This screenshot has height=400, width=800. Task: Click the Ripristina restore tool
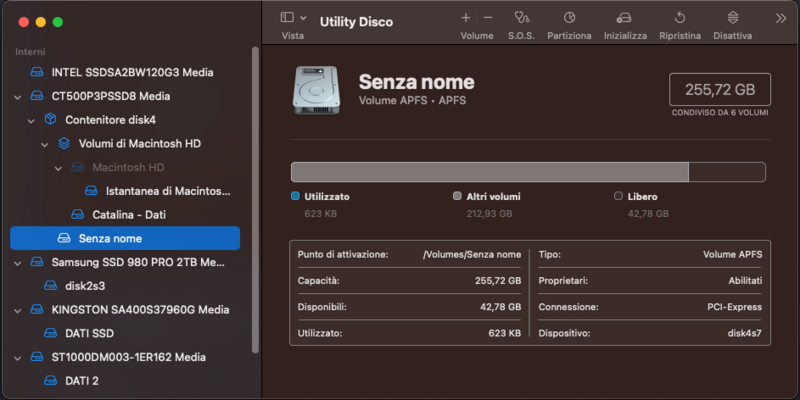click(x=680, y=18)
